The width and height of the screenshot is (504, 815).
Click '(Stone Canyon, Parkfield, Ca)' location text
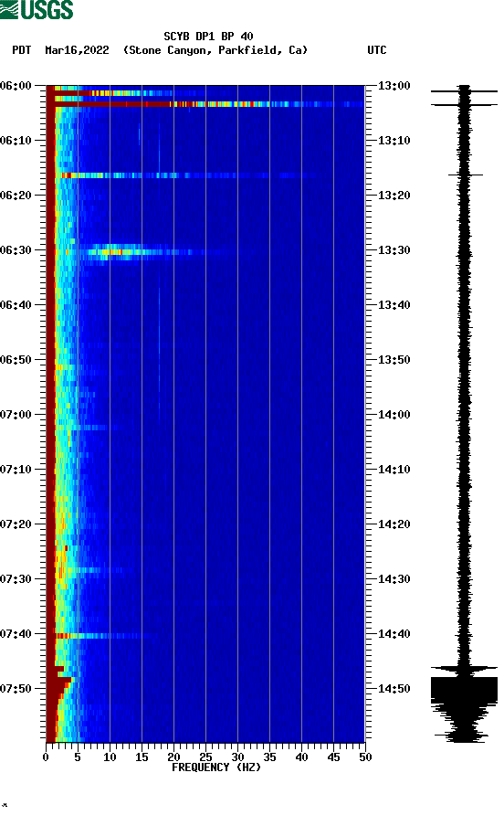click(x=215, y=50)
